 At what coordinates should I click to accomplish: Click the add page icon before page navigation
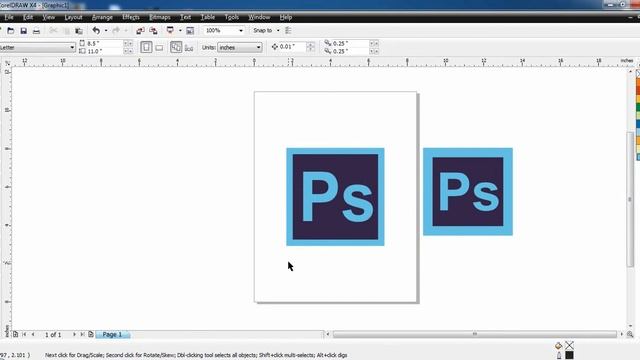[x=16, y=334]
